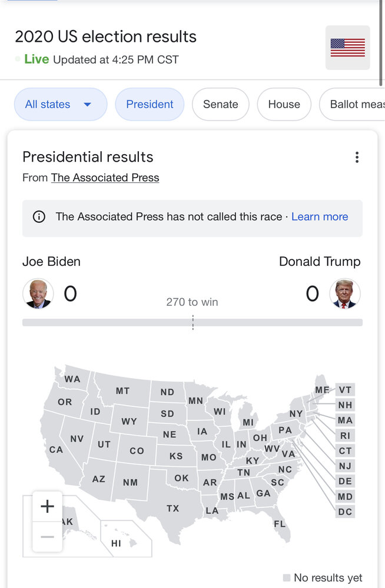Click the US flag icon
The width and height of the screenshot is (385, 588).
[x=347, y=48]
